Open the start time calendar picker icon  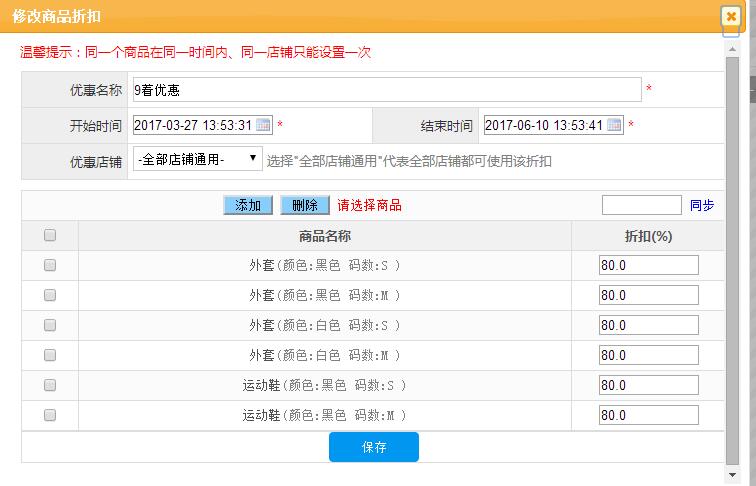(x=264, y=125)
